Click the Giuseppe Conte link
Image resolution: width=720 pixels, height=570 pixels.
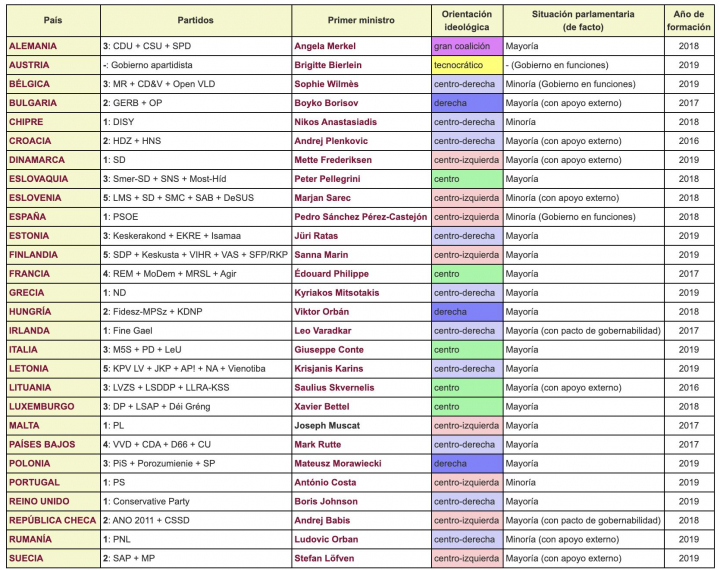point(329,350)
